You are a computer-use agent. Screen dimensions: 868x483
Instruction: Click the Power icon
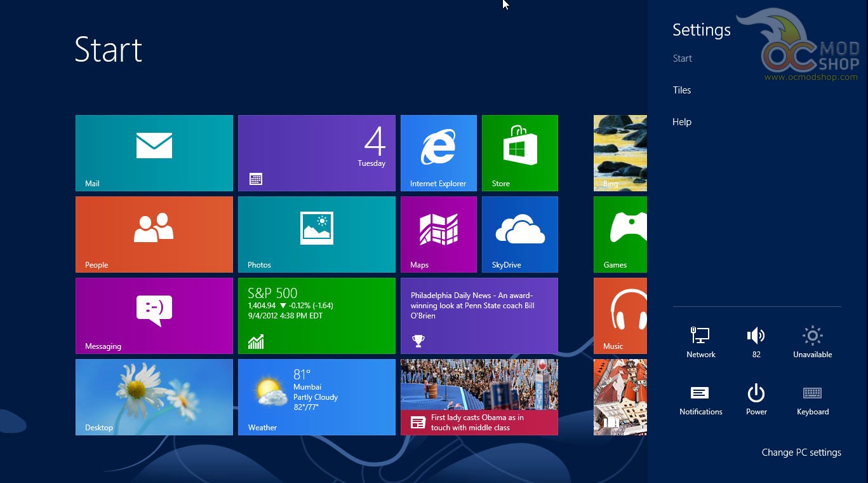(756, 400)
